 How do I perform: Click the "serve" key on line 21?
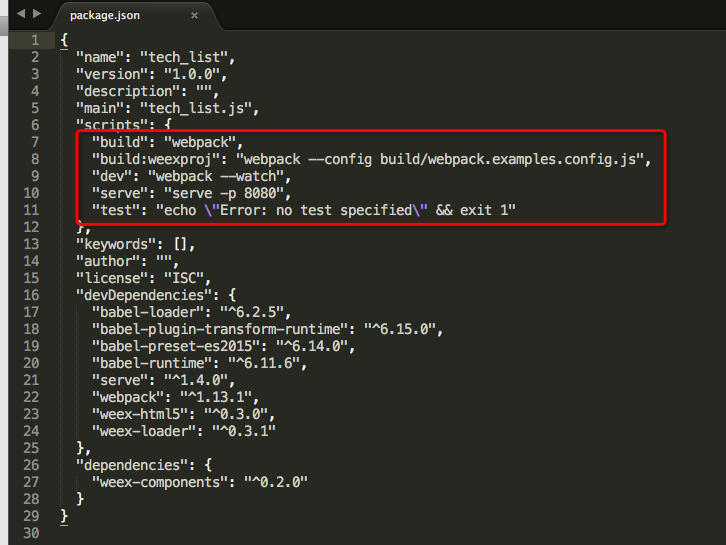click(x=120, y=381)
